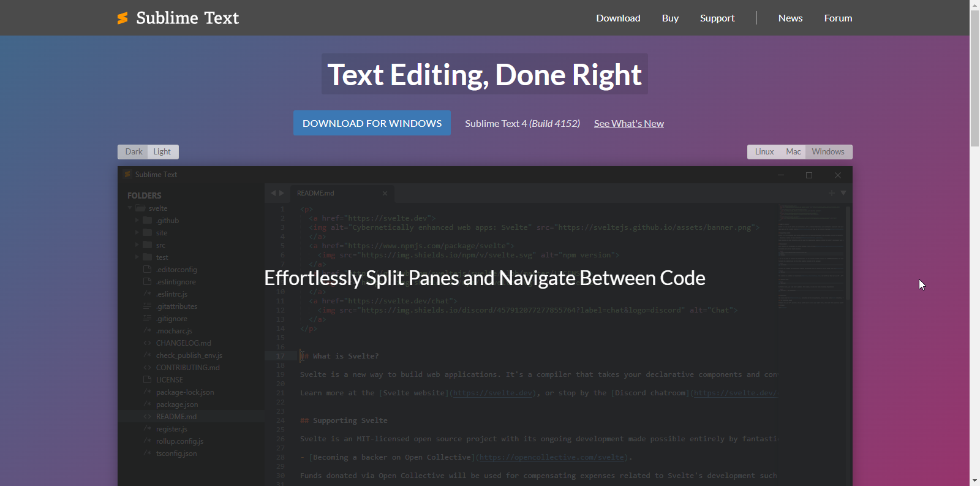The height and width of the screenshot is (486, 980).
Task: Click the editor vertical scrollbar
Action: click(x=848, y=252)
